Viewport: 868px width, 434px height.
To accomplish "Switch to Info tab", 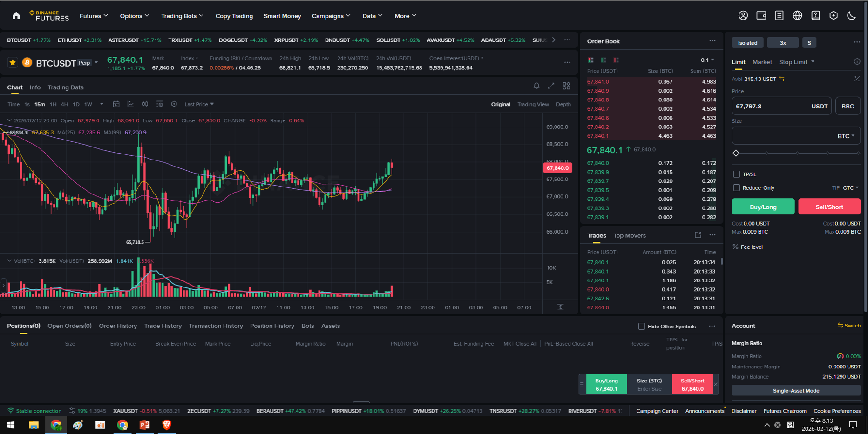I will tap(35, 87).
